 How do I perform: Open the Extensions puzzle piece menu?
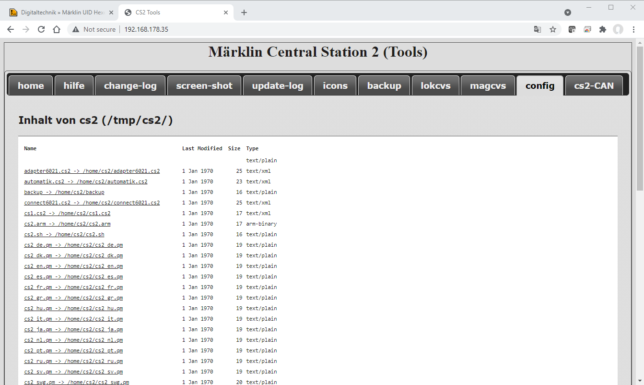[603, 29]
